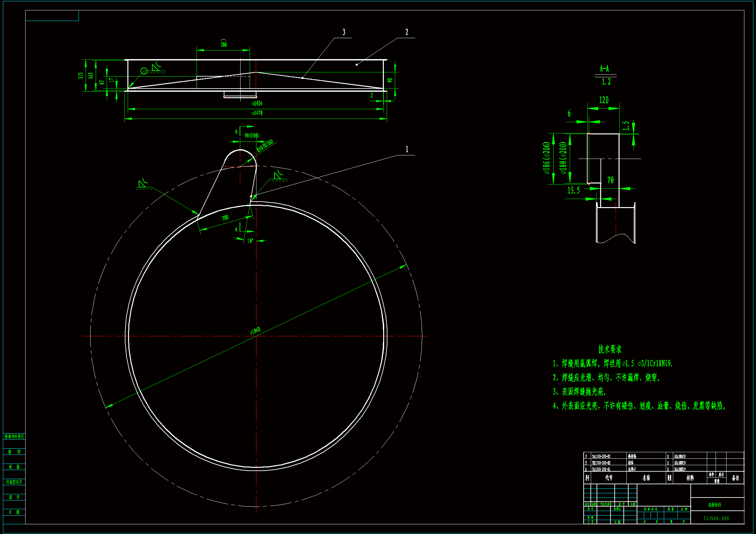This screenshot has width=756, height=534.
Task: Select the 10° angle dimension
Action: point(250,241)
